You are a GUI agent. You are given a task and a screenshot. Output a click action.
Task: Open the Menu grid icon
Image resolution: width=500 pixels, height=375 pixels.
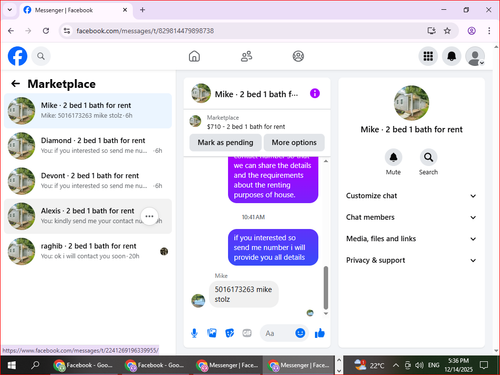(x=428, y=56)
